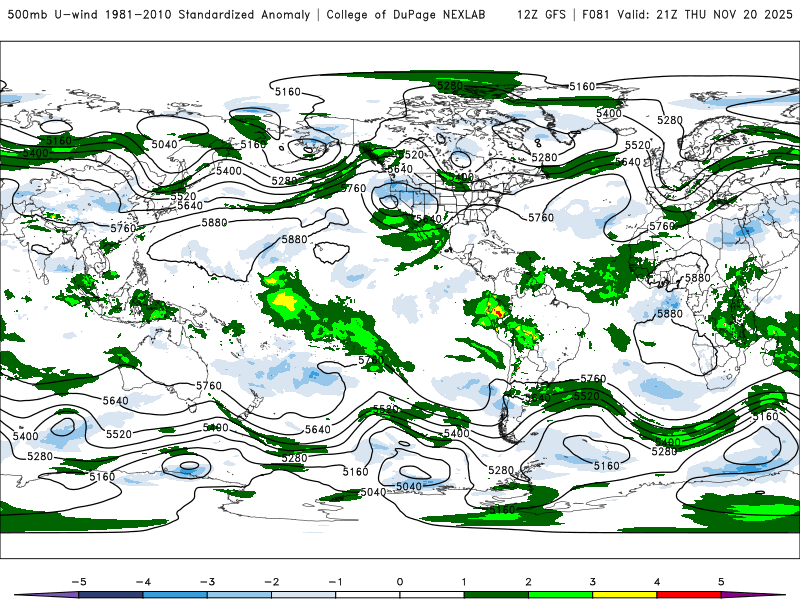Select red colorbar segment between 4 and 5
The image size is (800, 600).
[x=689, y=595]
